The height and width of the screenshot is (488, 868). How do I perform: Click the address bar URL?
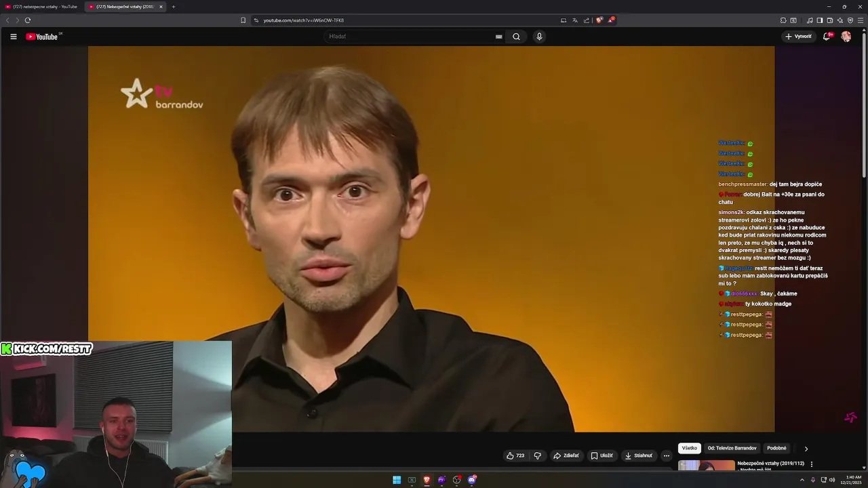pos(303,20)
